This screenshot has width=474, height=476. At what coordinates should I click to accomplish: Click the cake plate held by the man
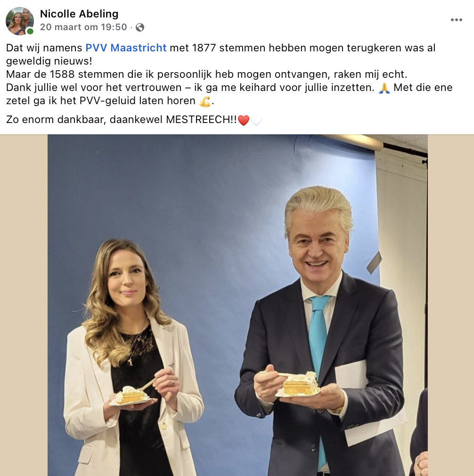pos(299,386)
